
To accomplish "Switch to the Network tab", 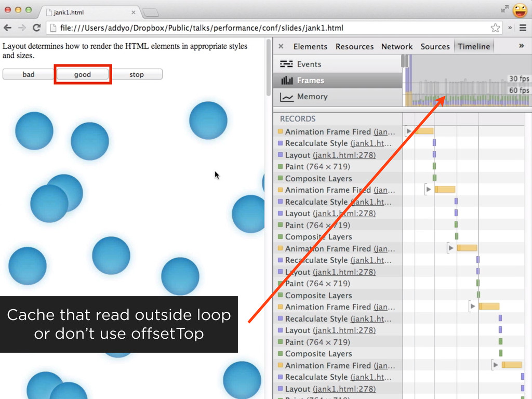I will [397, 46].
